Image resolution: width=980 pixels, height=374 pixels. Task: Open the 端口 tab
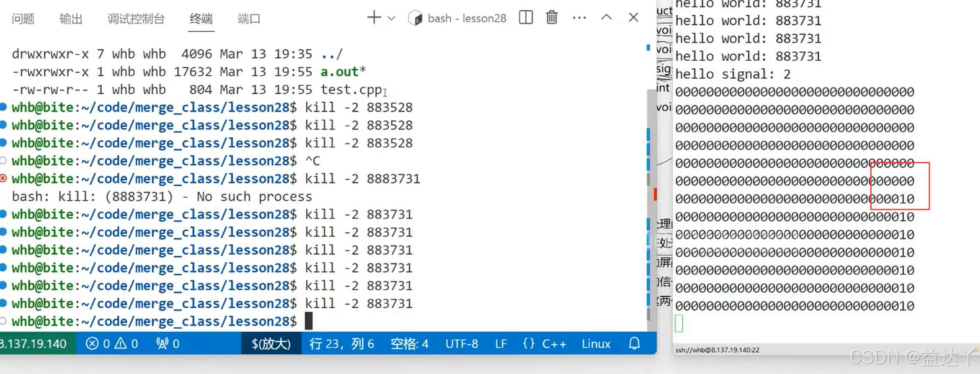point(249,19)
